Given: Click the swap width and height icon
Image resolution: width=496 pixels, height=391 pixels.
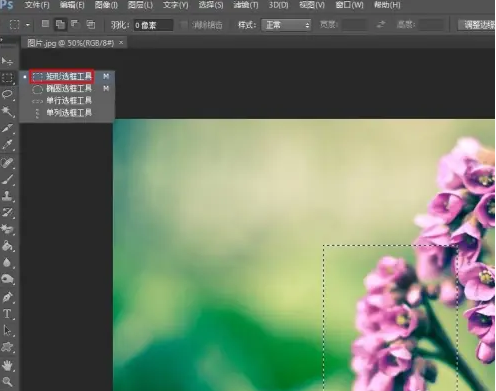Looking at the screenshot, I should (x=381, y=24).
